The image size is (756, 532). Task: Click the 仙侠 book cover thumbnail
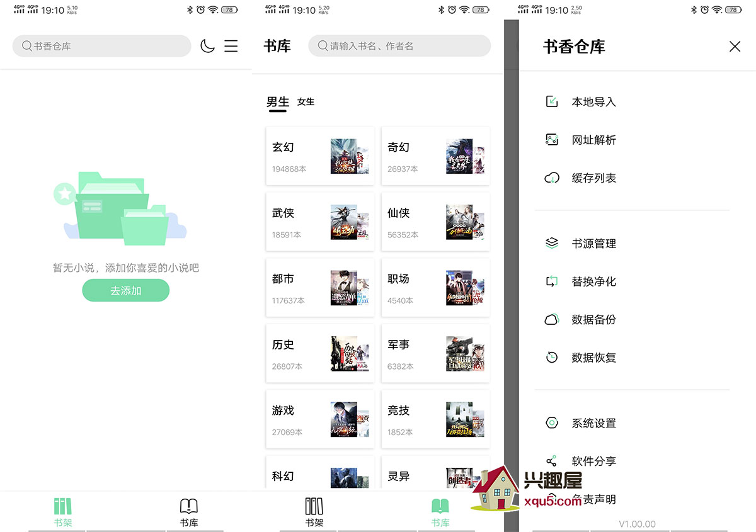click(465, 222)
